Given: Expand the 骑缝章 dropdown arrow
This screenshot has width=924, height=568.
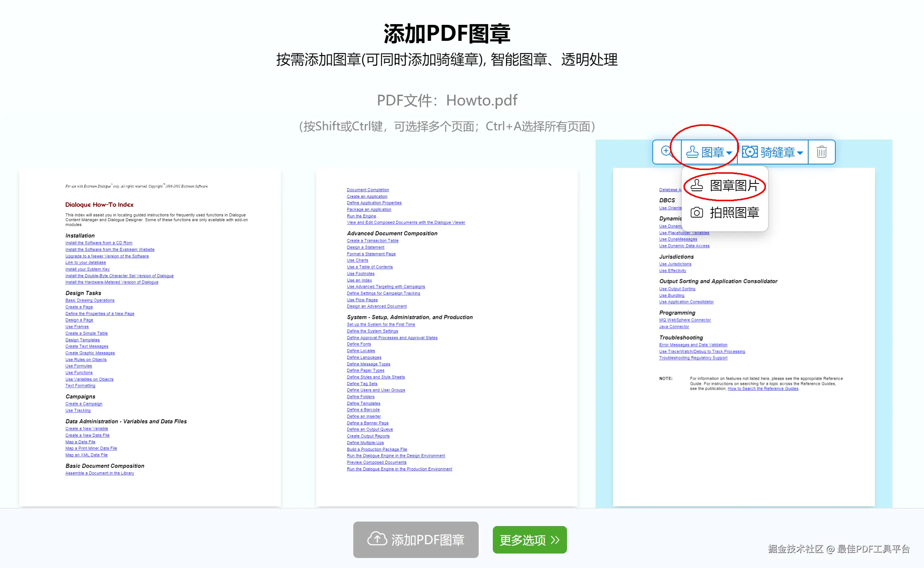Looking at the screenshot, I should tap(800, 153).
